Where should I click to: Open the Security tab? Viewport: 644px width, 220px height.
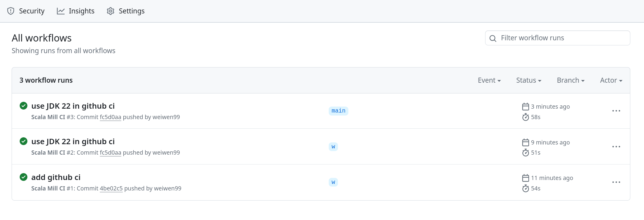[x=26, y=11]
